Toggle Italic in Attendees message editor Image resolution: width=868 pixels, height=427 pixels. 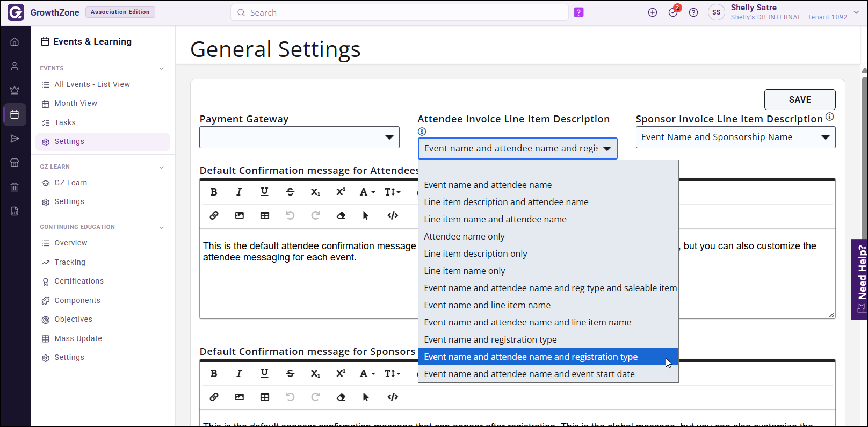[239, 192]
